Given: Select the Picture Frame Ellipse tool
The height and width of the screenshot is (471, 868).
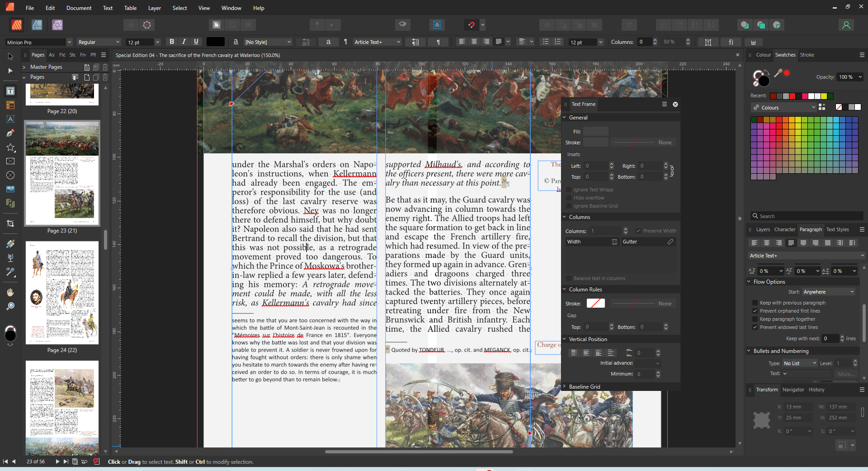Looking at the screenshot, I should [10, 175].
